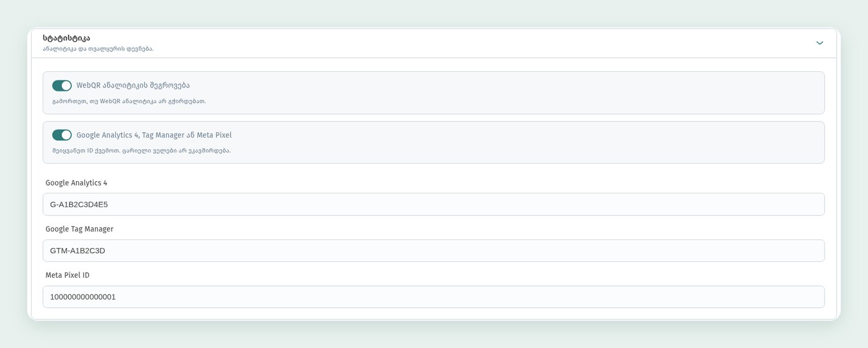Select the GTM-A1B2C3D value text

(77, 251)
